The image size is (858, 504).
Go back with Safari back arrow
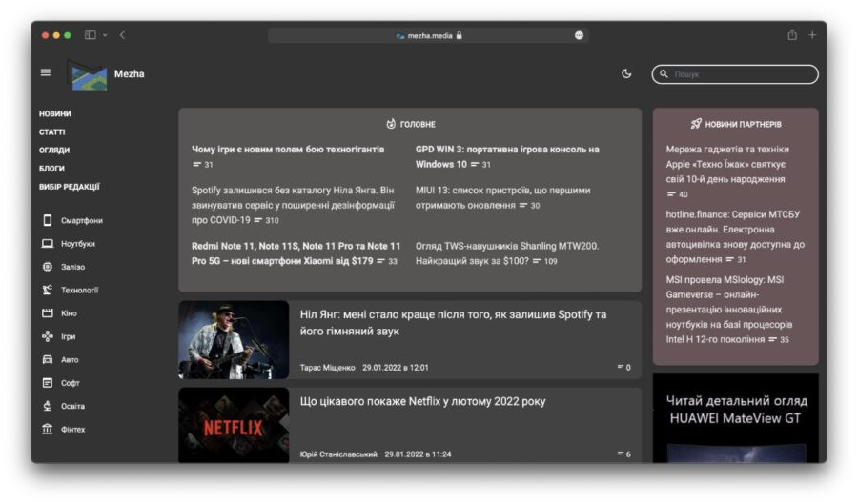pos(123,35)
